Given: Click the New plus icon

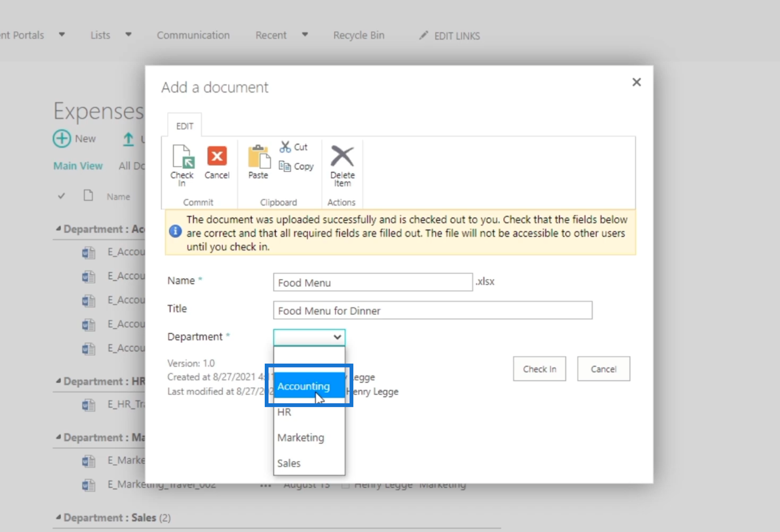Looking at the screenshot, I should pos(62,139).
